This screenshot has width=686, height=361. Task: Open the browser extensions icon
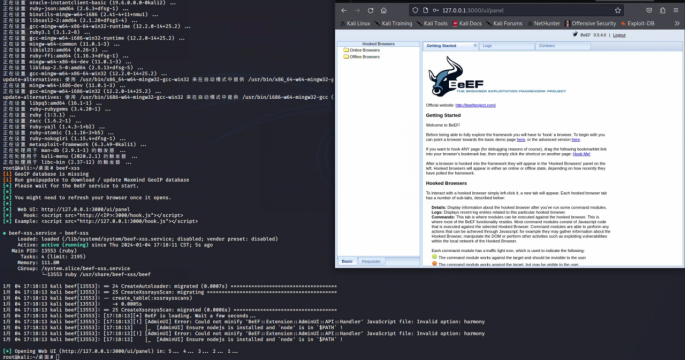662,11
